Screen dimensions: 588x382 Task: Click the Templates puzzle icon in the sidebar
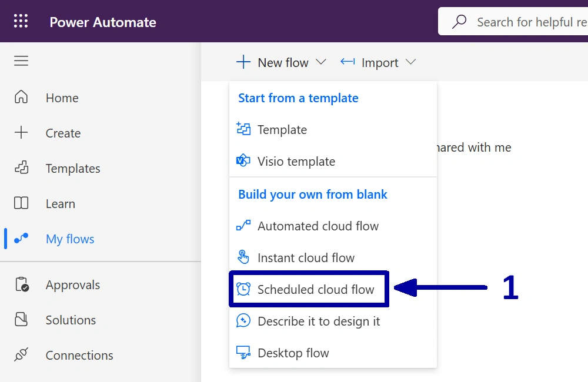click(21, 167)
